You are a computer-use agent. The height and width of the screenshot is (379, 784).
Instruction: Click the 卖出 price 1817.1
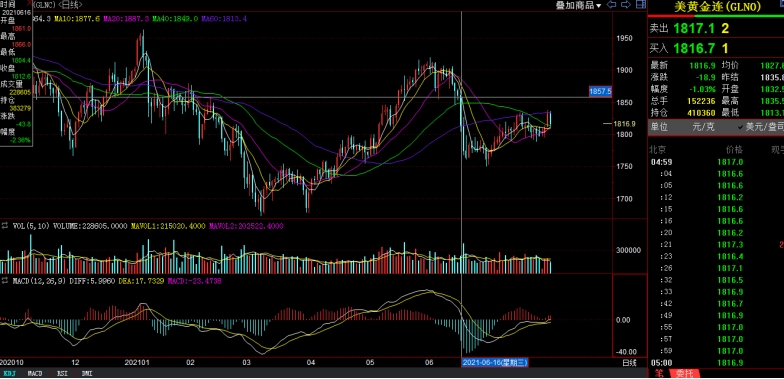694,28
